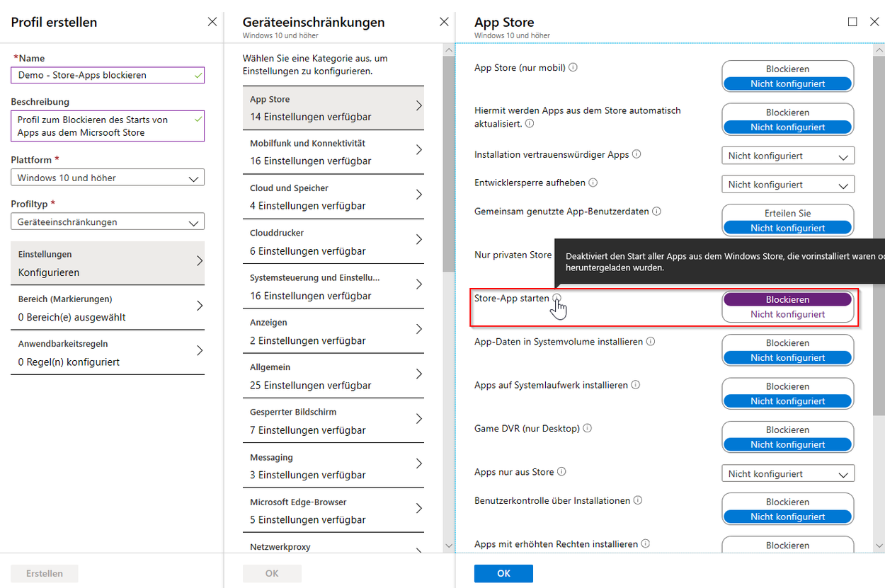Block App-Daten in Systemvolume installieren
885x588 pixels.
coord(787,343)
